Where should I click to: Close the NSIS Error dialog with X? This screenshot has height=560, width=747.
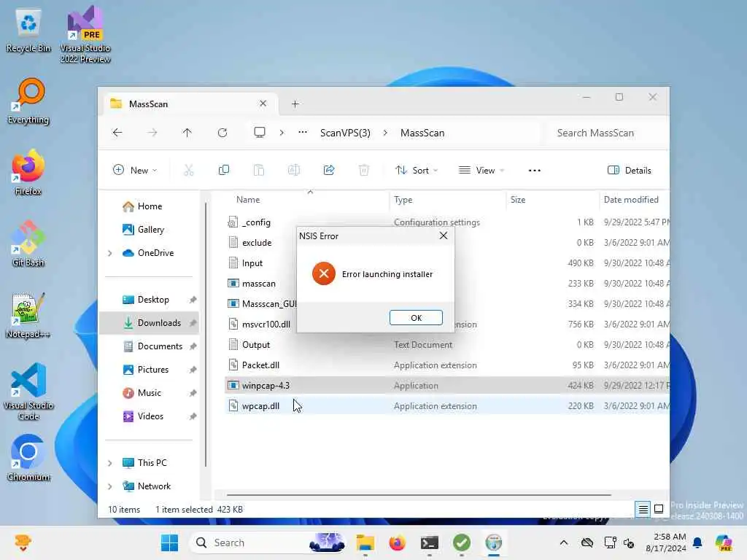pyautogui.click(x=443, y=236)
